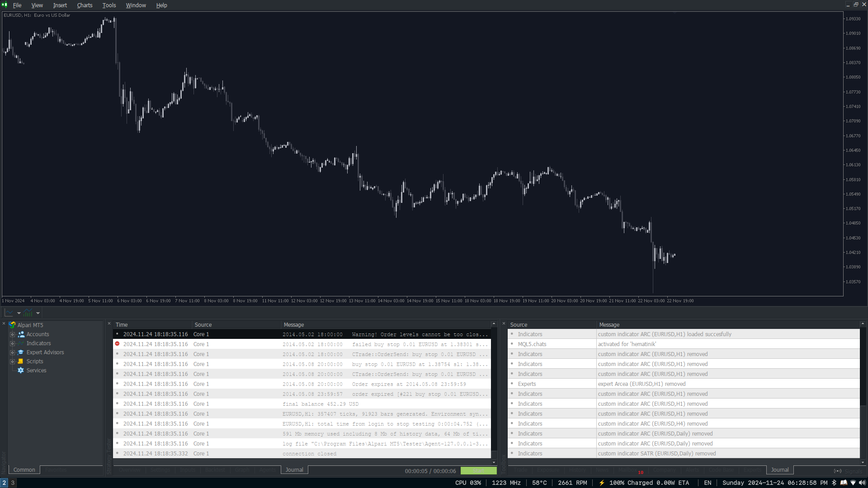This screenshot has height=488, width=868.
Task: Open the Tools menu
Action: click(x=109, y=5)
